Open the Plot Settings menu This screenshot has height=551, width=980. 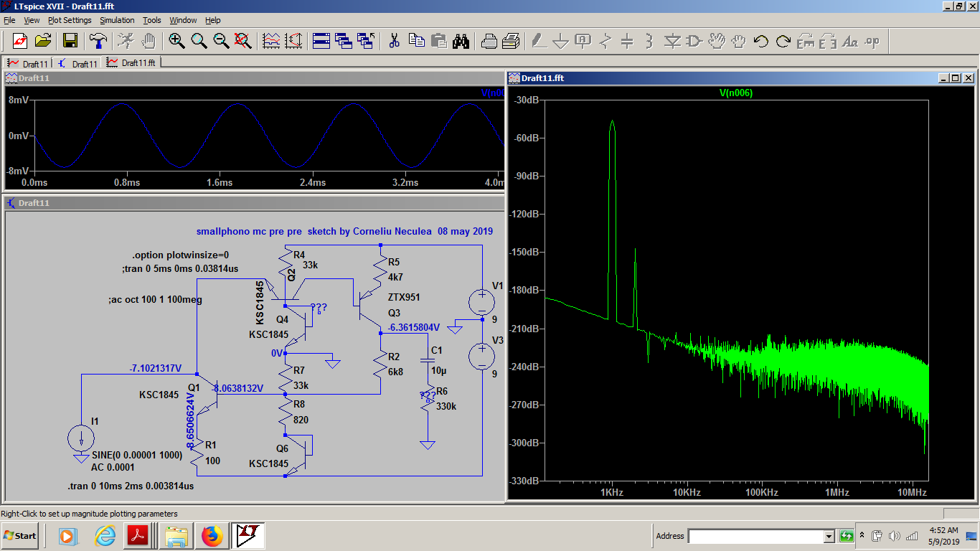70,20
